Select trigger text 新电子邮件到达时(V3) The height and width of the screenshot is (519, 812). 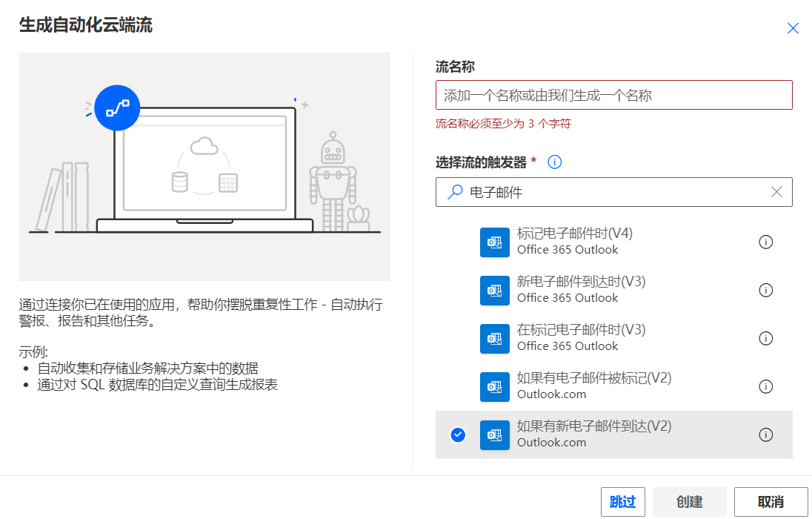(581, 282)
